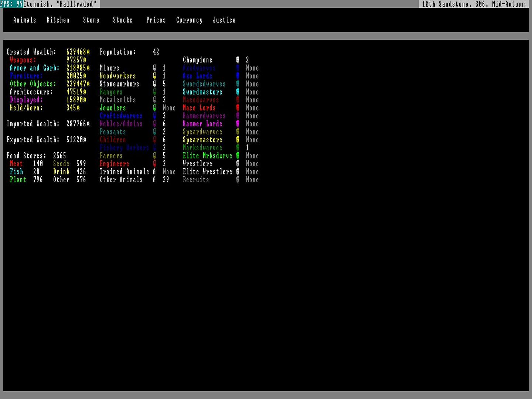Select the yellow Spearmasters dwarf icon
Image resolution: width=532 pixels, height=399 pixels.
click(x=238, y=140)
